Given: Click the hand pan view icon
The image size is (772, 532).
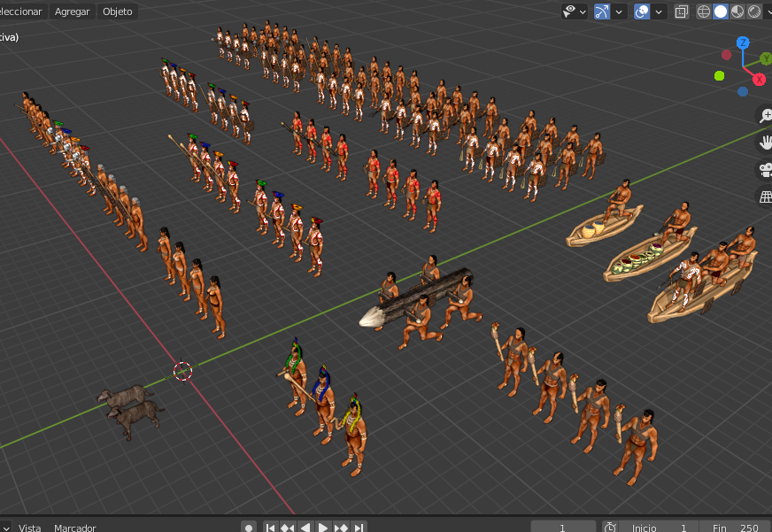Looking at the screenshot, I should 765,143.
